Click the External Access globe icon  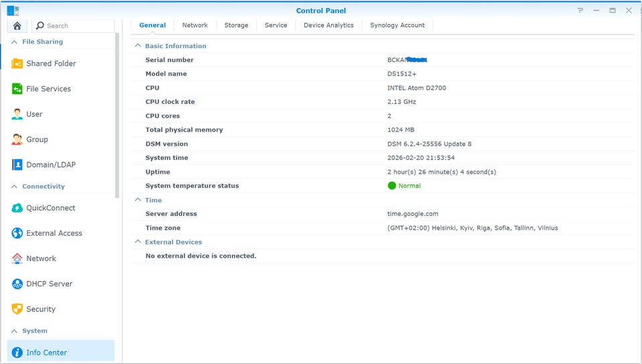click(x=17, y=233)
